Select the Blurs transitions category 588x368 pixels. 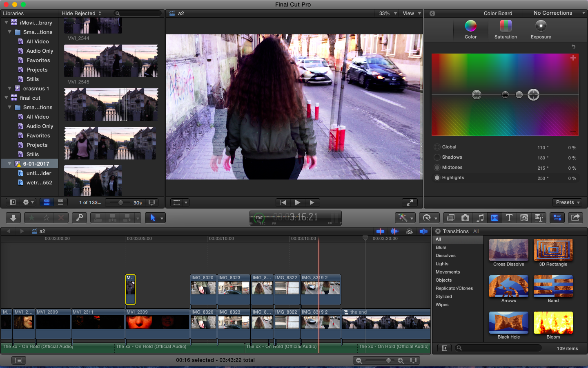pyautogui.click(x=441, y=247)
